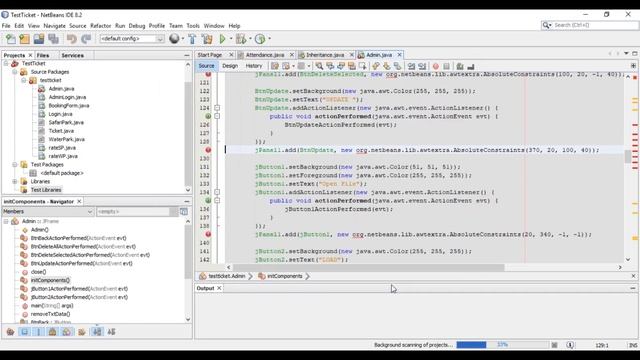640x360 pixels.
Task: Toggle Fully Qualified Names in Navigator
Action: click(x=82, y=332)
